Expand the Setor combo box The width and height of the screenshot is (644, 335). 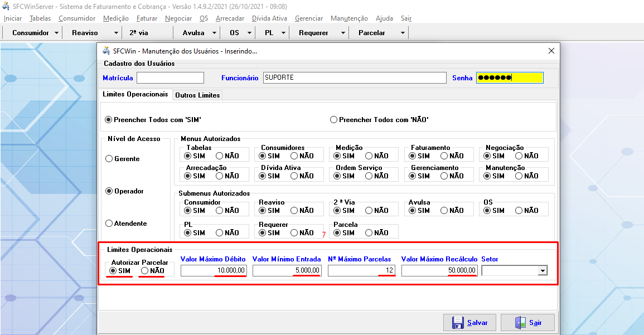(x=542, y=271)
